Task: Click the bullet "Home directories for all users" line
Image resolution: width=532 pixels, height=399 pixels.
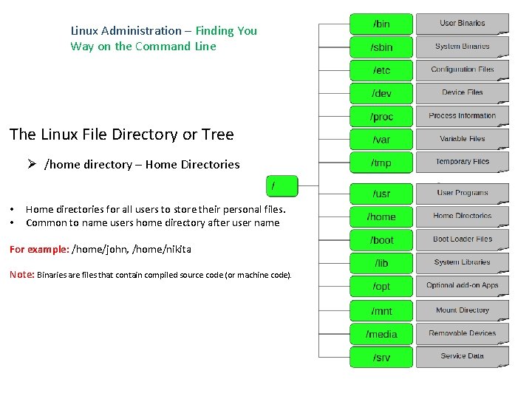Action: [x=156, y=209]
